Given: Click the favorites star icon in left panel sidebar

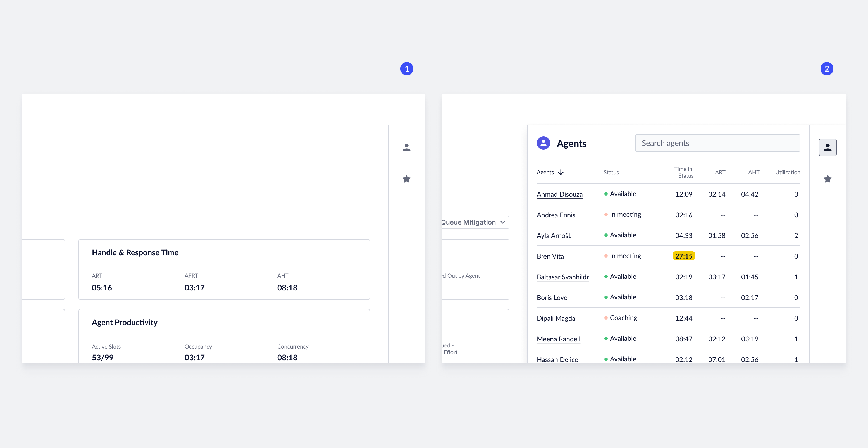Looking at the screenshot, I should tap(406, 179).
